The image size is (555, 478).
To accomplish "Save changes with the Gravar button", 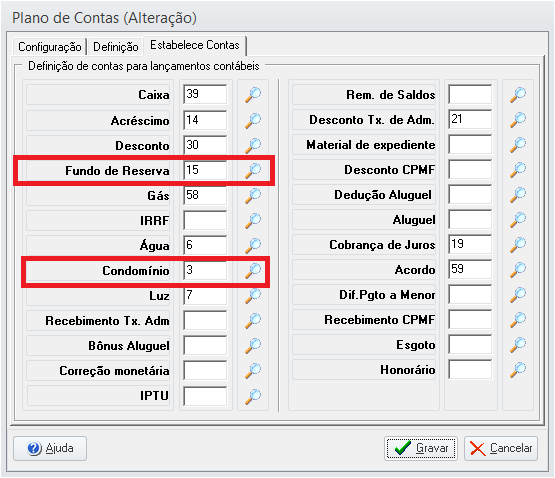I will click(x=421, y=448).
